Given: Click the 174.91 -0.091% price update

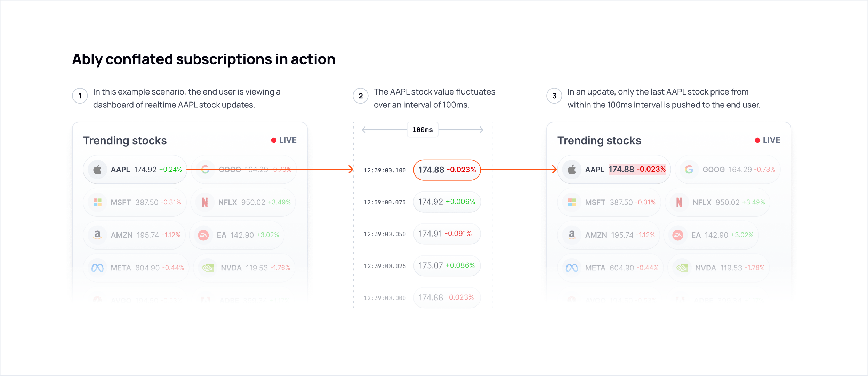Looking at the screenshot, I should click(447, 234).
